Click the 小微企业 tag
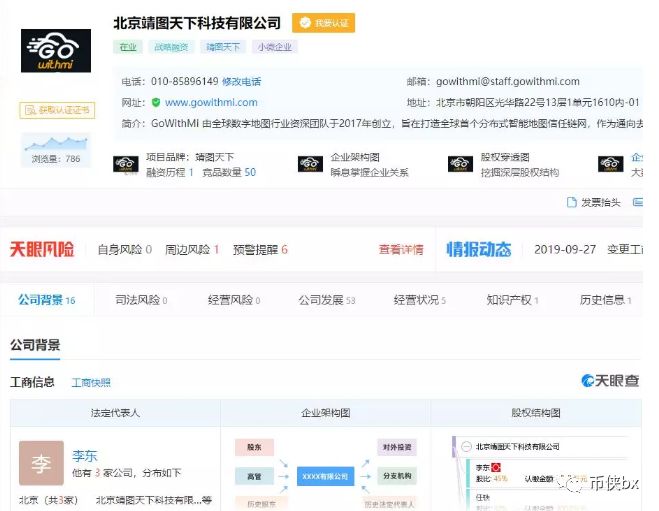659x511 pixels. point(275,47)
